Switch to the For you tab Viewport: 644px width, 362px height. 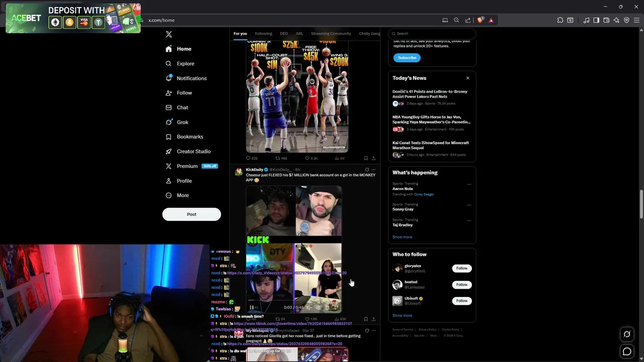tap(240, 34)
